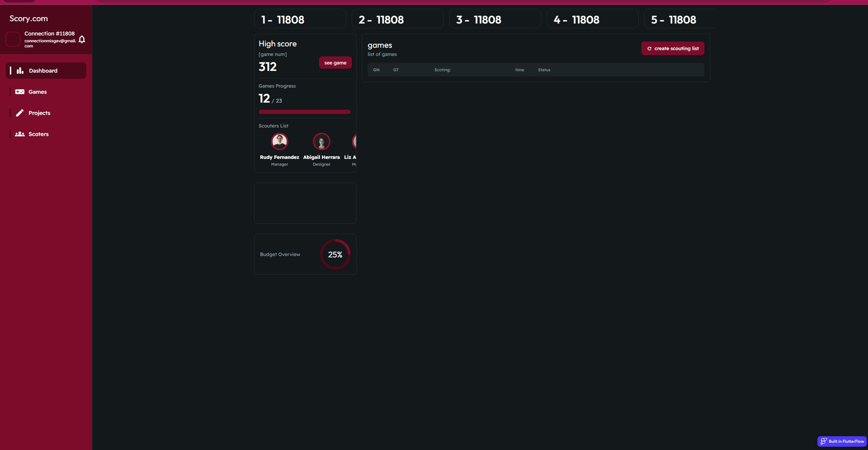Click the 25% Budget Overview ring
The height and width of the screenshot is (450, 868).
(335, 254)
